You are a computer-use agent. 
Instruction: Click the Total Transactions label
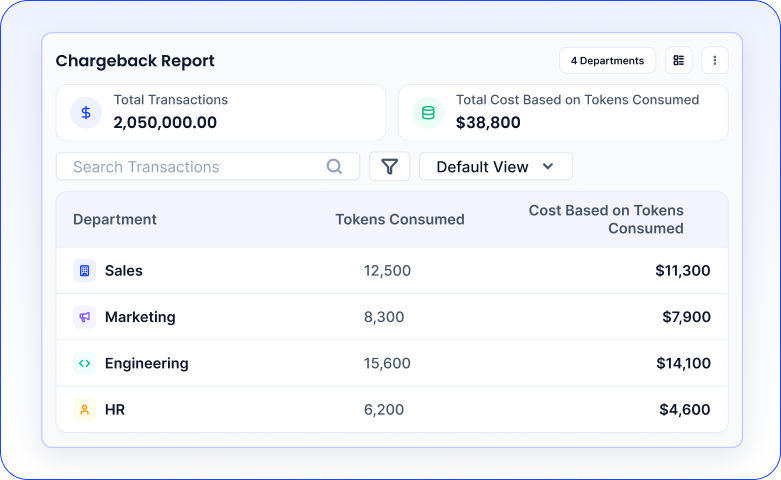[170, 100]
